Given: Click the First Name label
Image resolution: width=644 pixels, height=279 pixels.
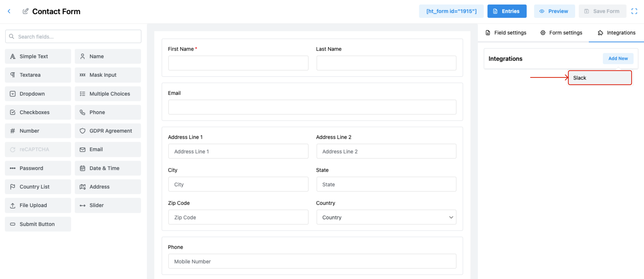Looking at the screenshot, I should click(181, 49).
